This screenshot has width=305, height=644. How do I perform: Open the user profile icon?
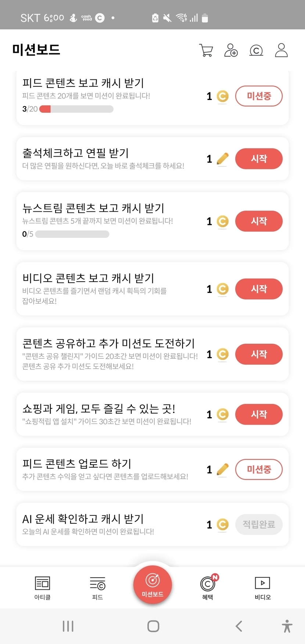281,50
